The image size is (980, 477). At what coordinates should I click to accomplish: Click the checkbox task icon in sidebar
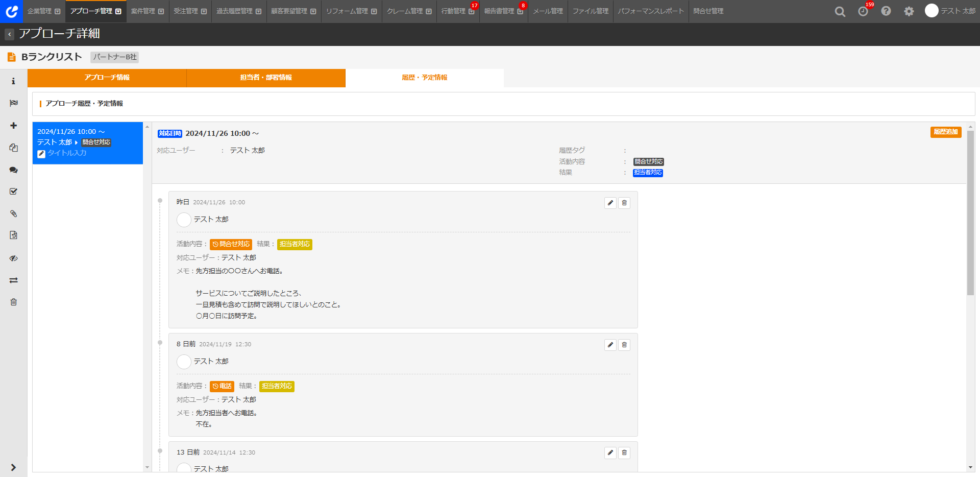pos(13,192)
